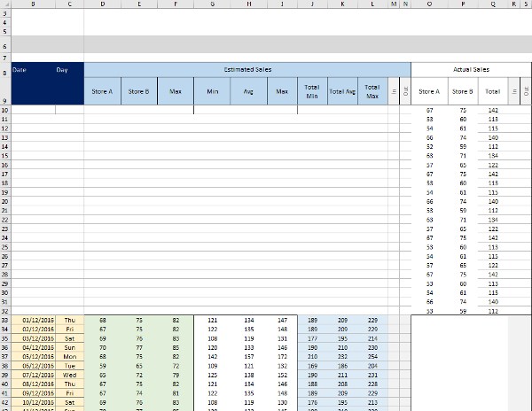Select value 142 in Min column row 37

(x=213, y=356)
